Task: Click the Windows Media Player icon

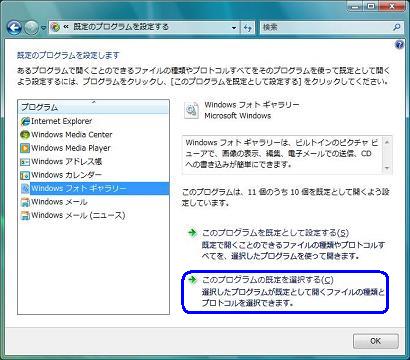Action: (25, 148)
